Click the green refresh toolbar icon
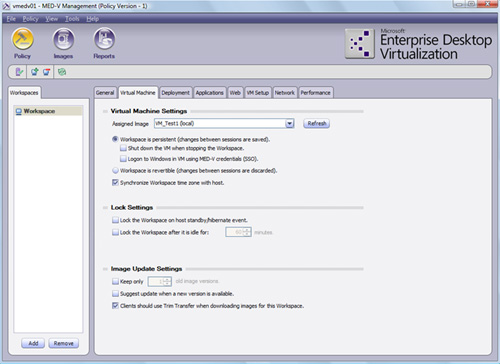The width and height of the screenshot is (500, 364). coord(62,72)
